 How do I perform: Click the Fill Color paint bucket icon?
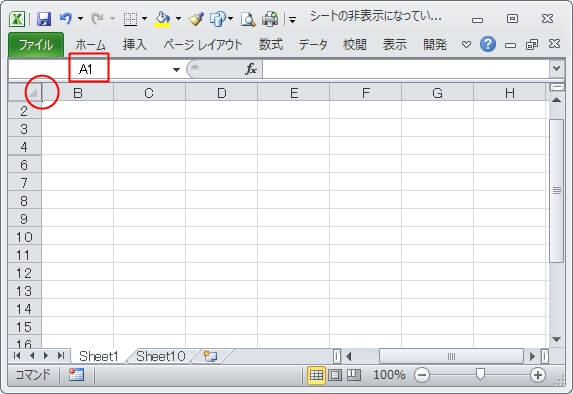click(162, 19)
